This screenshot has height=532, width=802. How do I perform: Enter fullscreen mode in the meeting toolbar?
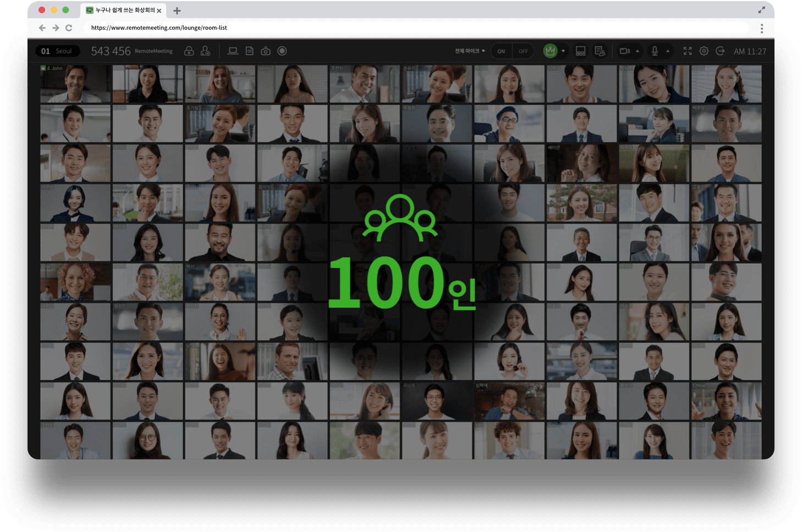coord(688,51)
